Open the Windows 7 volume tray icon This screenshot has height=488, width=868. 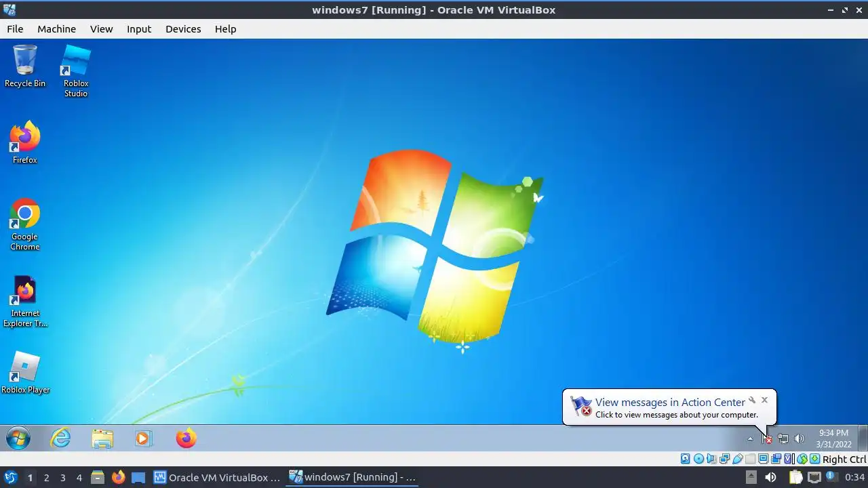(x=799, y=439)
